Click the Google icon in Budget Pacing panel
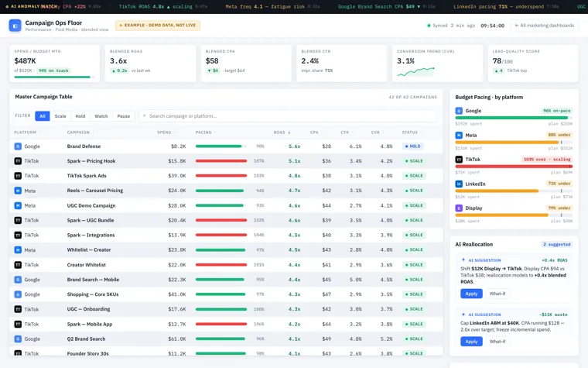The height and width of the screenshot is (368, 588). coord(459,111)
